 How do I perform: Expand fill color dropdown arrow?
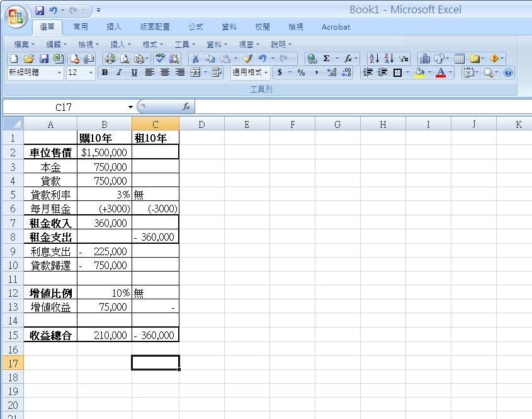pos(429,72)
